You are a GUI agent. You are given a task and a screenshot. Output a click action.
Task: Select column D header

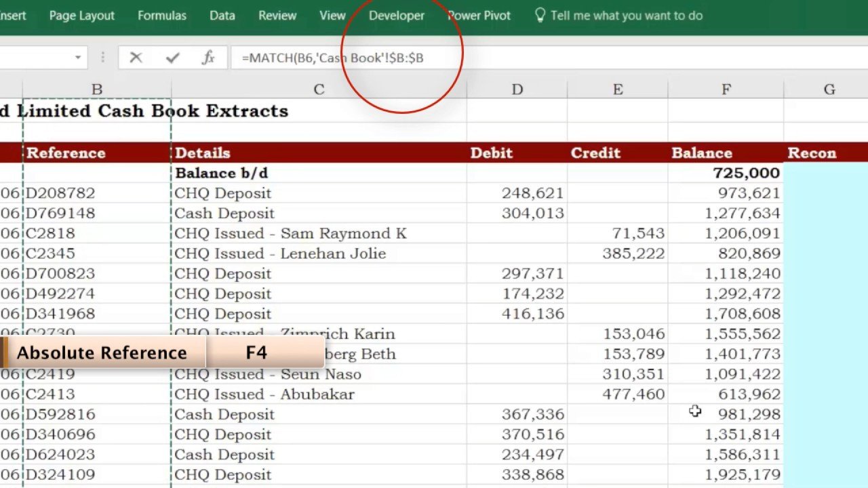point(517,89)
